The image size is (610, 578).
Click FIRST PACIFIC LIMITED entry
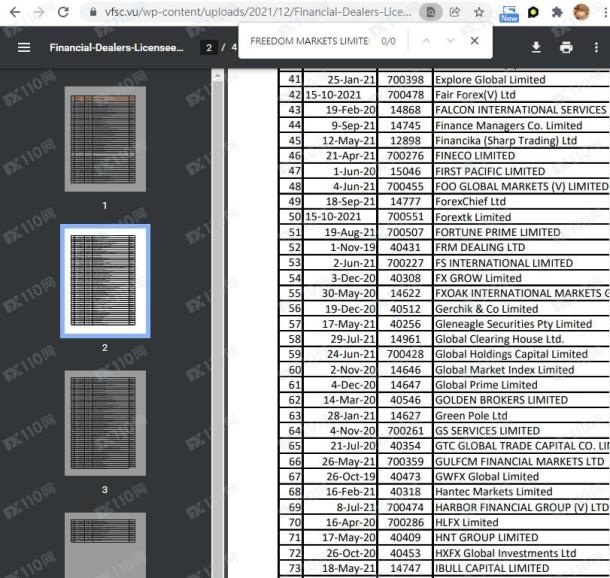click(x=490, y=171)
